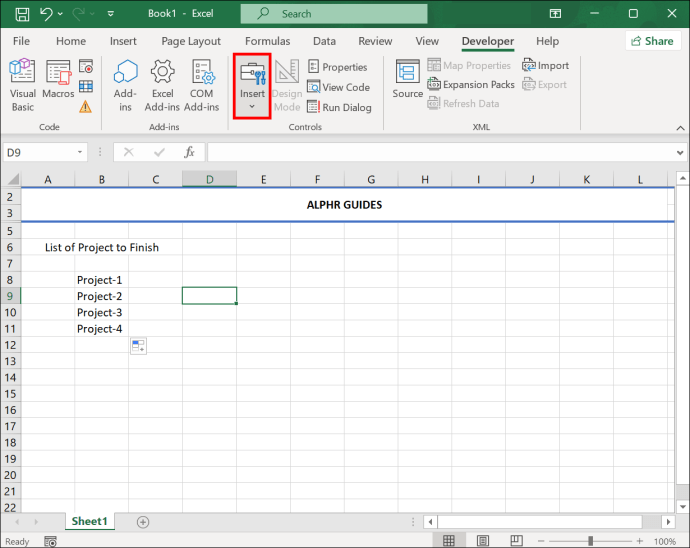Collapse the ribbon with chevron

click(x=680, y=128)
